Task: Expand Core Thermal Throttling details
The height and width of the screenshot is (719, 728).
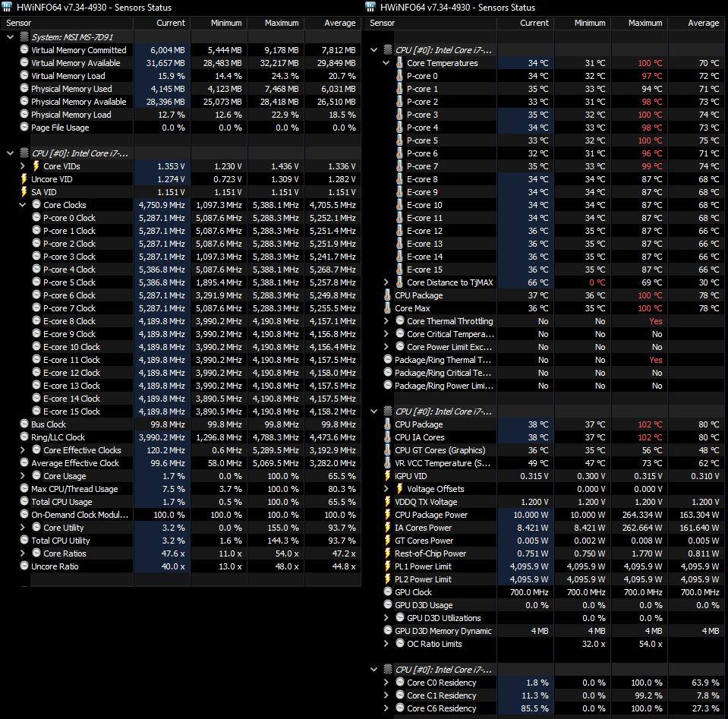Action: 386,320
